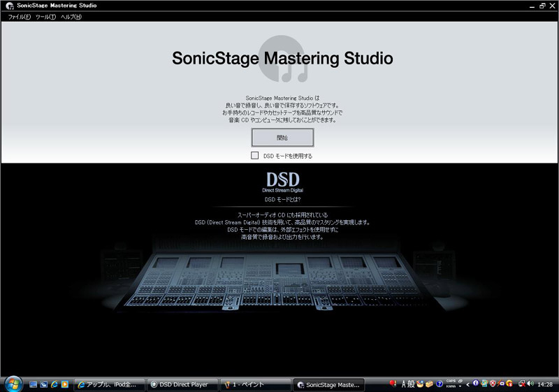Switch to the Internet Explorer iPod taskbar window
Image resolution: width=559 pixels, height=392 pixels.
pos(110,384)
